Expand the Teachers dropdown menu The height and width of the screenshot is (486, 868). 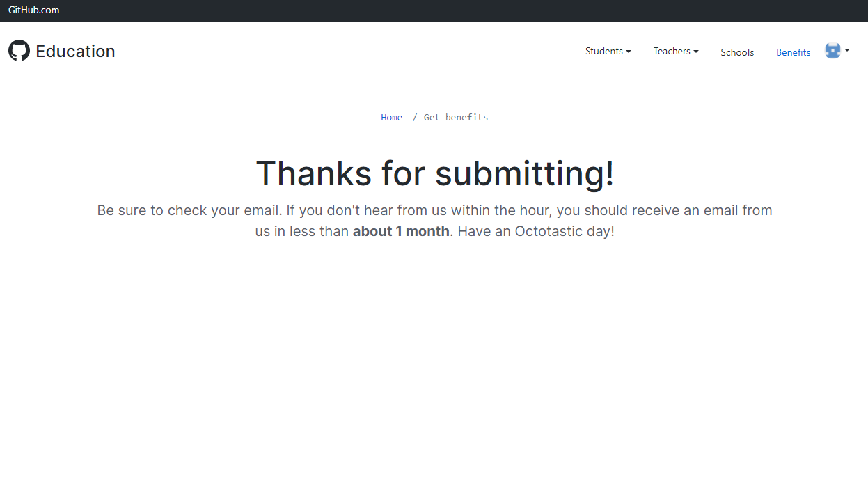[675, 51]
